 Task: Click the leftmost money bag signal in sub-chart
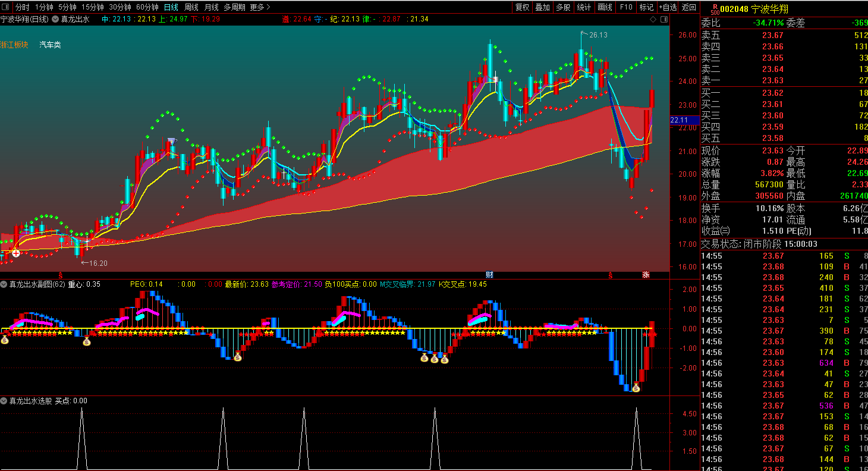(5, 340)
